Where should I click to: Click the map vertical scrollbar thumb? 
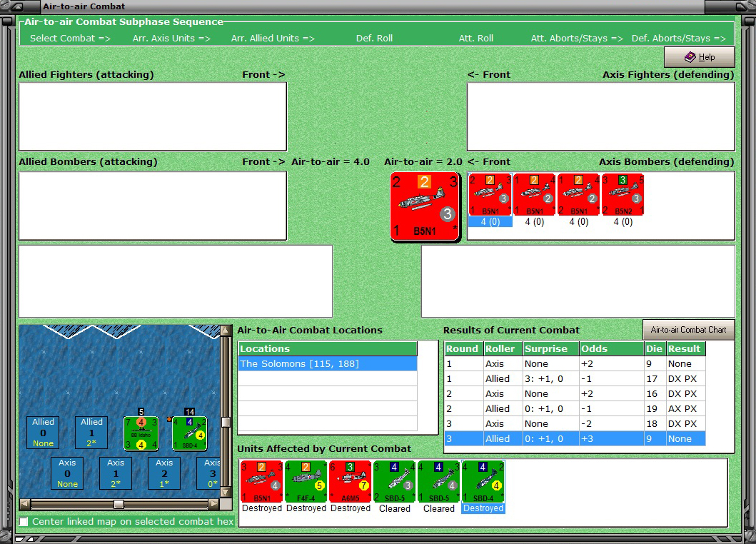(x=225, y=422)
